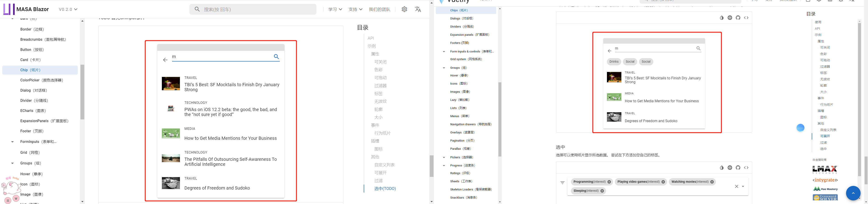Click the filter icon beside the interest chips
Screen dimensions: 868x204
562,183
